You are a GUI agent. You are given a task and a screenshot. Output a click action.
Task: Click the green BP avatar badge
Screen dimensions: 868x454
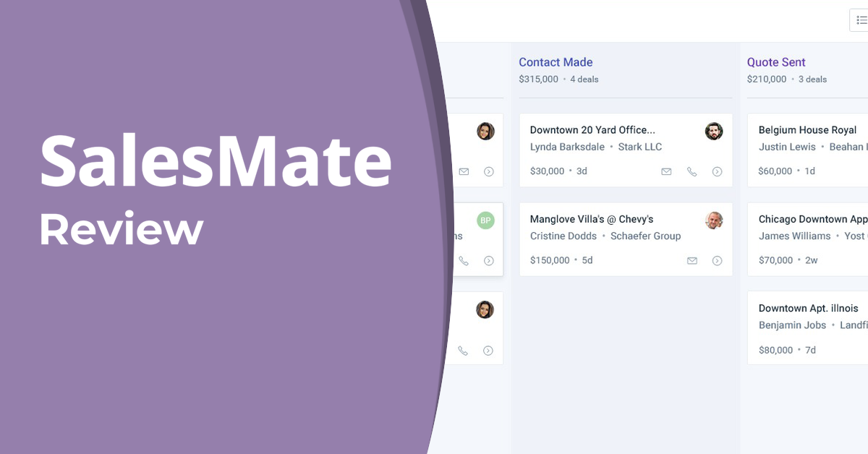coord(485,220)
